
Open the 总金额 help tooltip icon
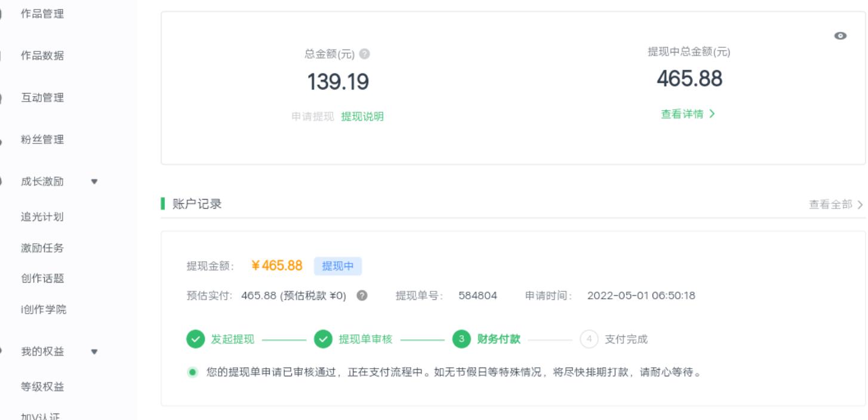pos(365,54)
